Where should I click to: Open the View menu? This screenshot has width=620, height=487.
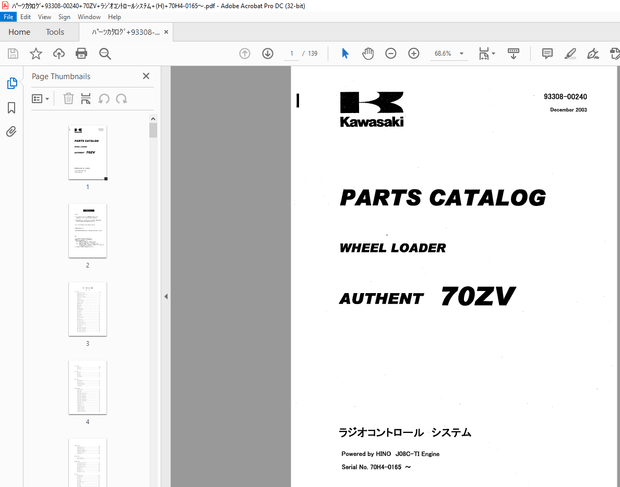(x=44, y=17)
